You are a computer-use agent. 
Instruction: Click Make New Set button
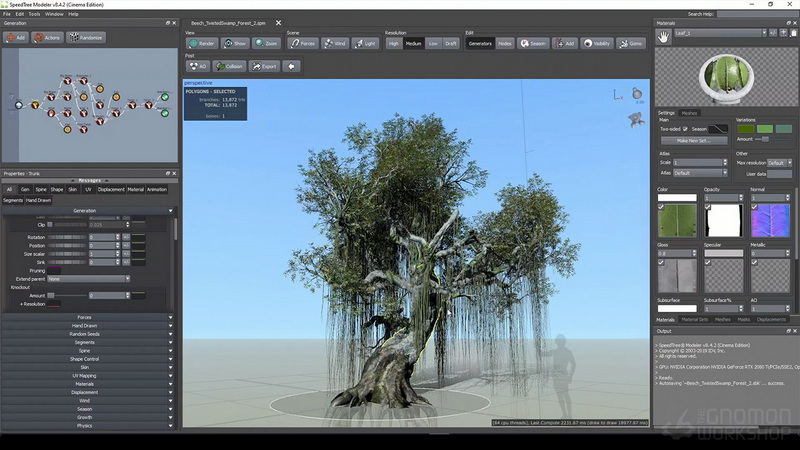click(694, 140)
